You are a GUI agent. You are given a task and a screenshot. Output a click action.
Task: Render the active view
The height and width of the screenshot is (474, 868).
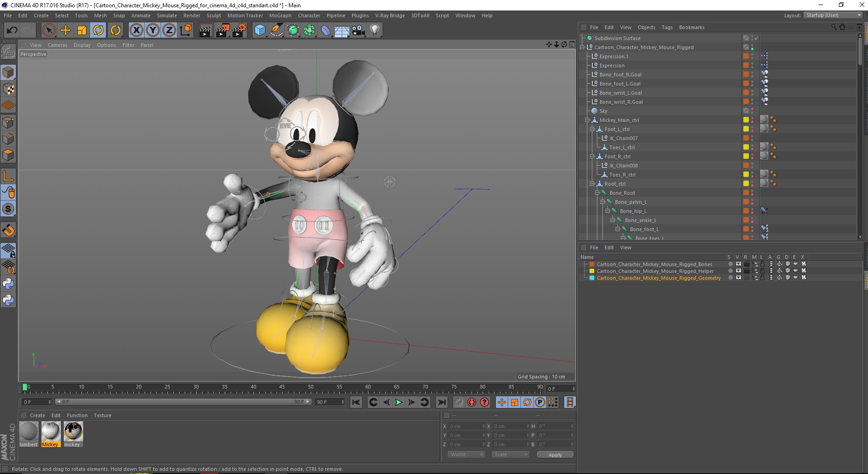tap(206, 30)
